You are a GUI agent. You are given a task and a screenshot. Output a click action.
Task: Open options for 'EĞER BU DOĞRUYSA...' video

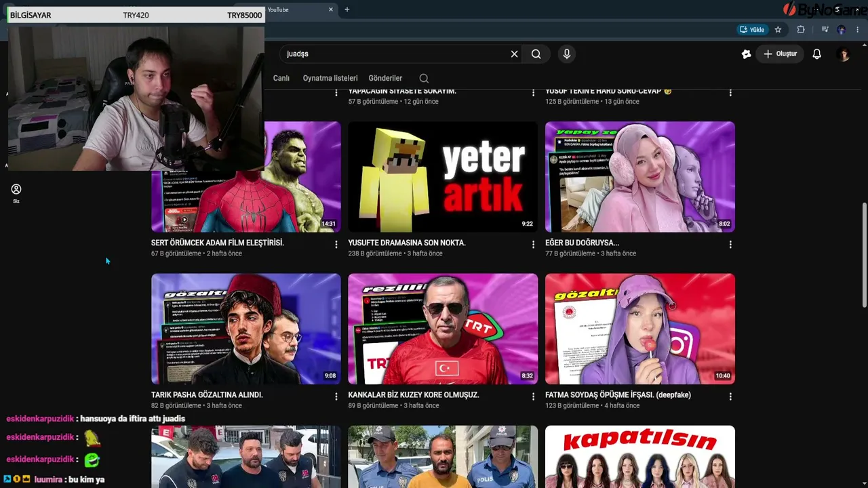point(730,245)
